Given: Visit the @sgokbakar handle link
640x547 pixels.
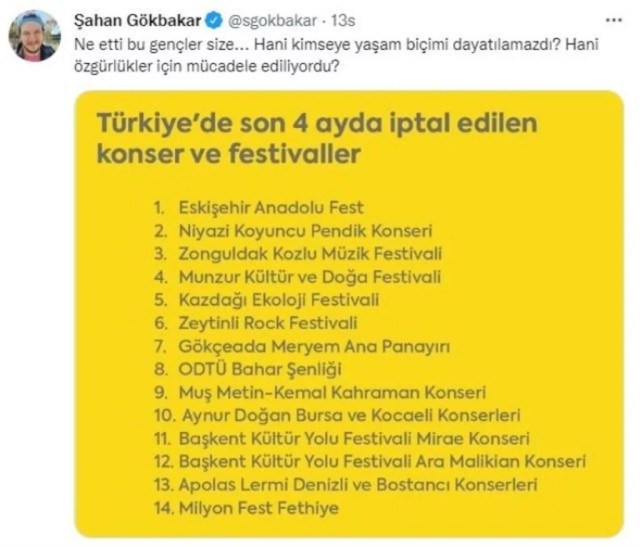Looking at the screenshot, I should point(272,20).
